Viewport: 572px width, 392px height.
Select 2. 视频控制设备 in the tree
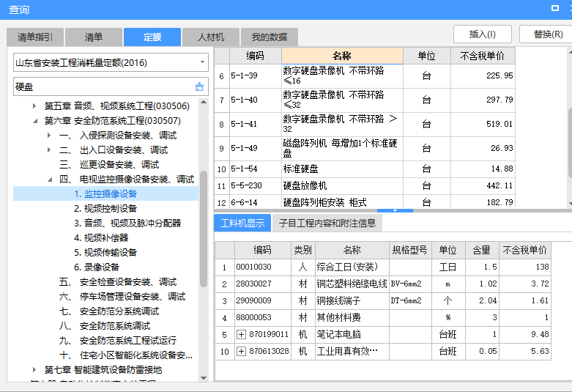(x=105, y=208)
